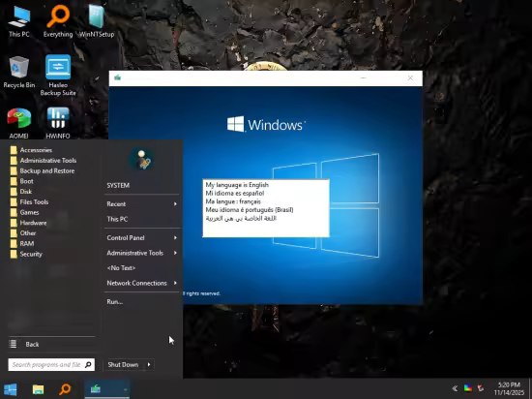Image resolution: width=532 pixels, height=399 pixels.
Task: Open the RAM folder
Action: pos(22,243)
